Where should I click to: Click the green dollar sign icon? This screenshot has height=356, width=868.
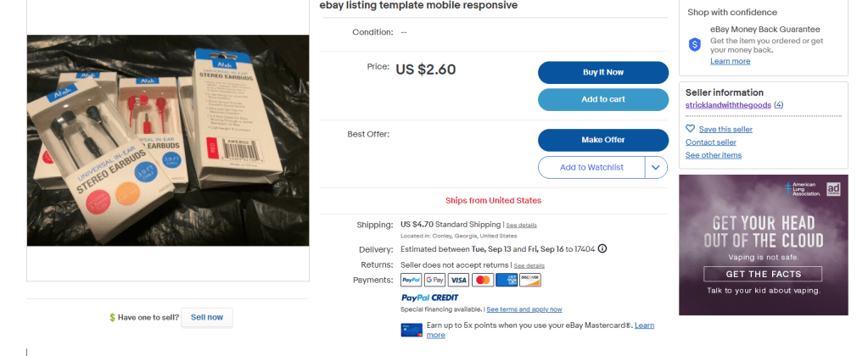click(x=112, y=318)
